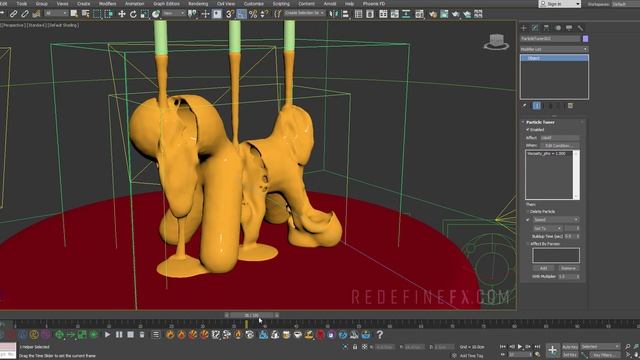This screenshot has height=360, width=640.
Task: Open the Graph Editors menu
Action: (x=166, y=4)
